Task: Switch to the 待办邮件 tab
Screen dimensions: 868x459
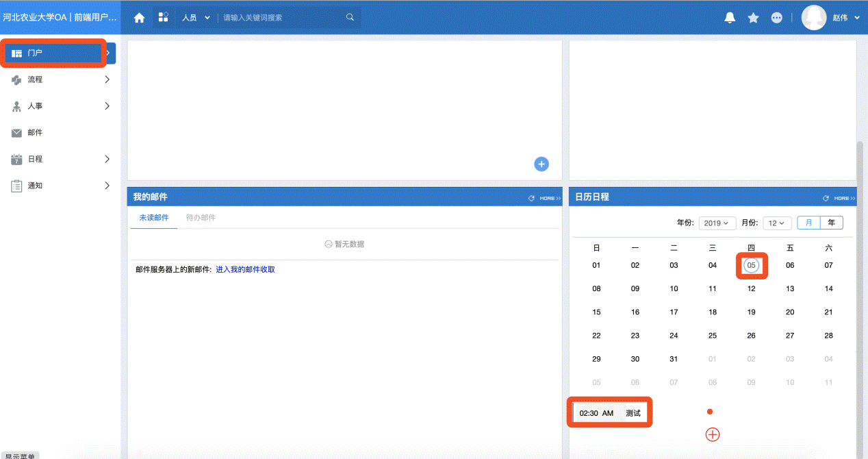Action: click(201, 217)
